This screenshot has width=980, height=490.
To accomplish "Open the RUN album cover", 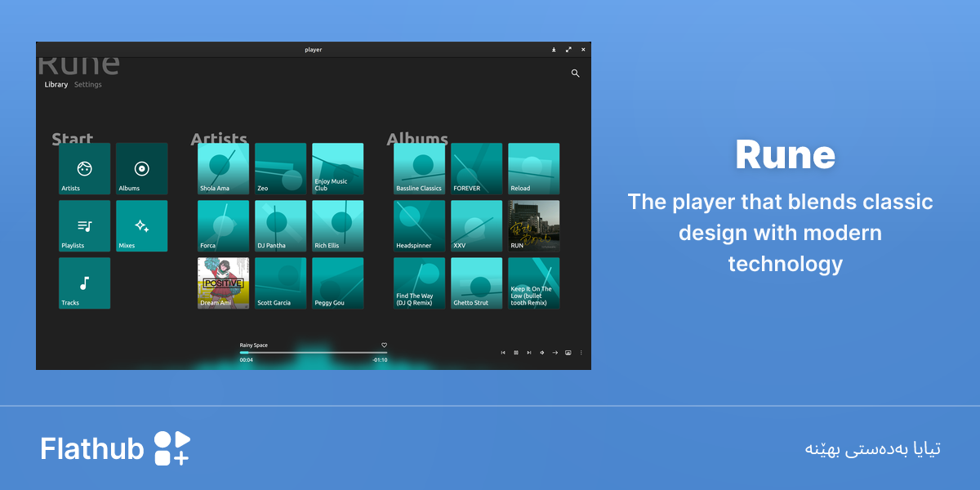I will [x=534, y=226].
